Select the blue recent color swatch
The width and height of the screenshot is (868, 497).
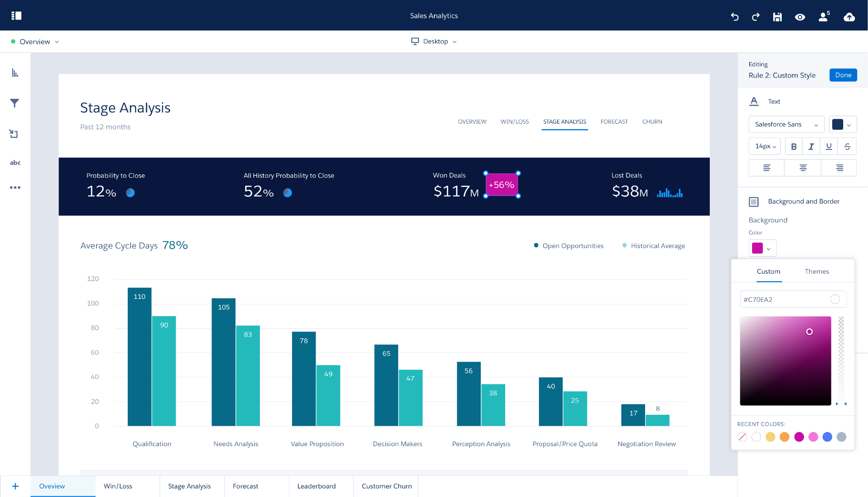pyautogui.click(x=827, y=437)
